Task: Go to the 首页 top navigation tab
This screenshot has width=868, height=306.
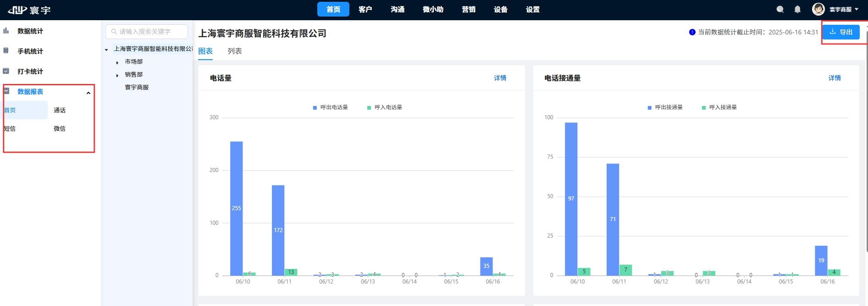Action: [333, 9]
